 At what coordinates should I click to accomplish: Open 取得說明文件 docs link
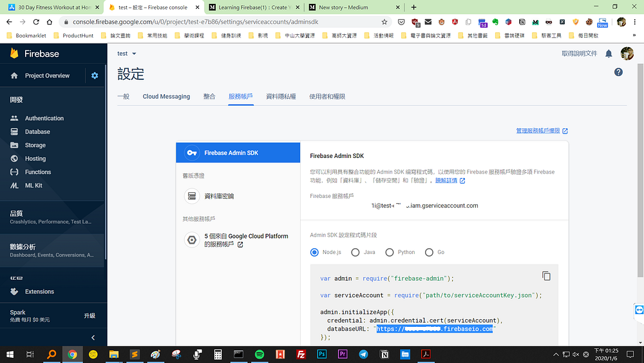click(x=579, y=54)
